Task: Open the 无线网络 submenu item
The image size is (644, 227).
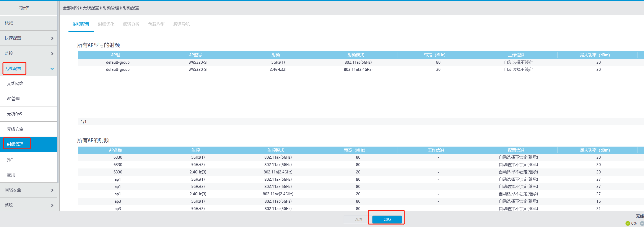Action: [28, 84]
